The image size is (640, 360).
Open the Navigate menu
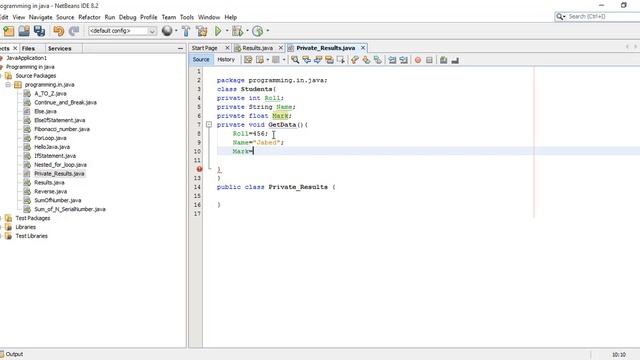40,17
